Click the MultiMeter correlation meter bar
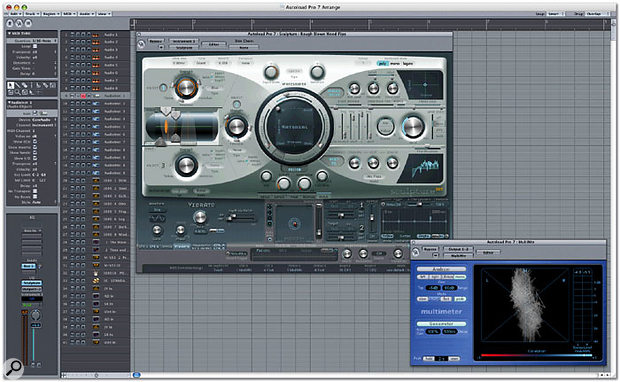The image size is (620, 382). click(x=536, y=356)
